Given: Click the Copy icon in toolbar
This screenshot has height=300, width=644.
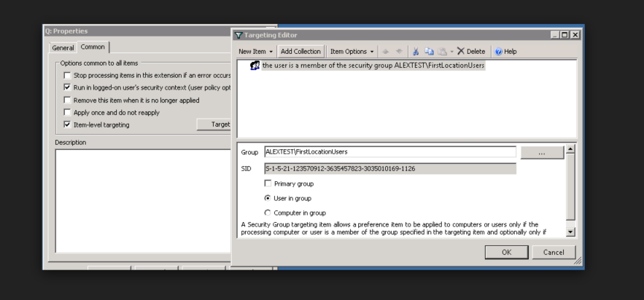Looking at the screenshot, I should (429, 52).
